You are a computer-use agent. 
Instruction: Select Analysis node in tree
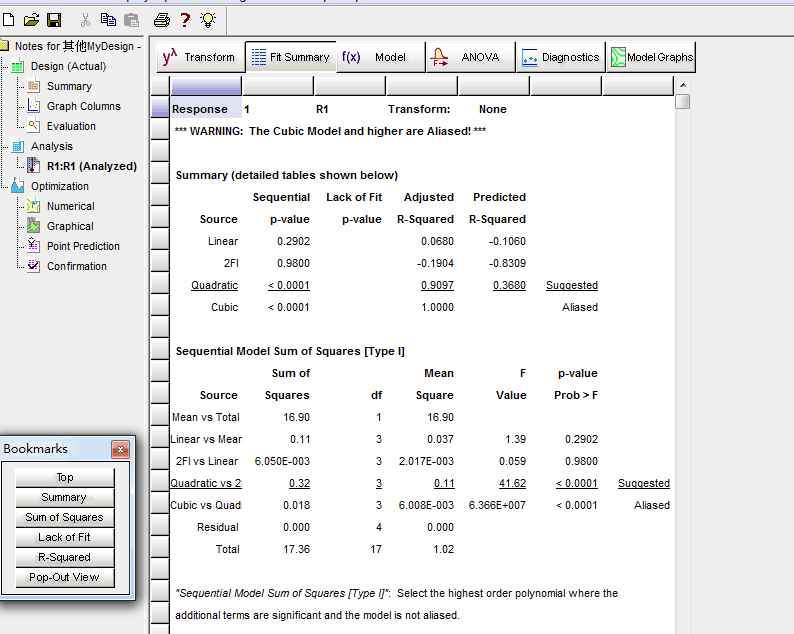tap(52, 146)
